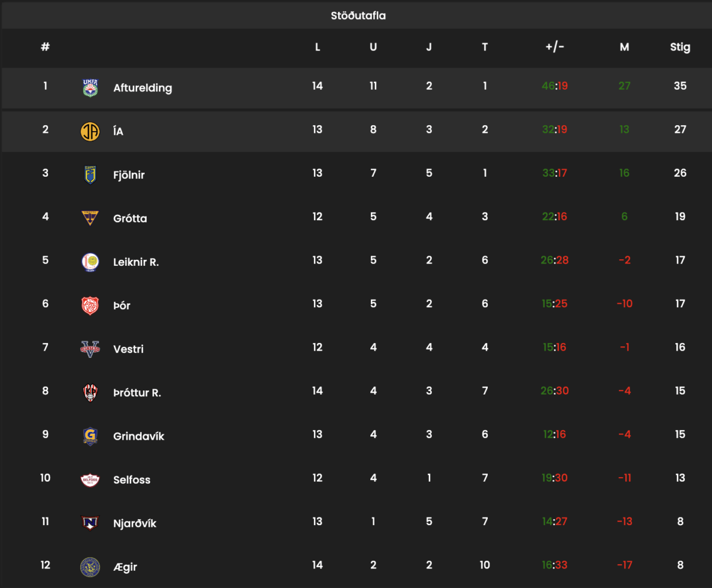Open the Fjölnir team name link

(x=129, y=175)
